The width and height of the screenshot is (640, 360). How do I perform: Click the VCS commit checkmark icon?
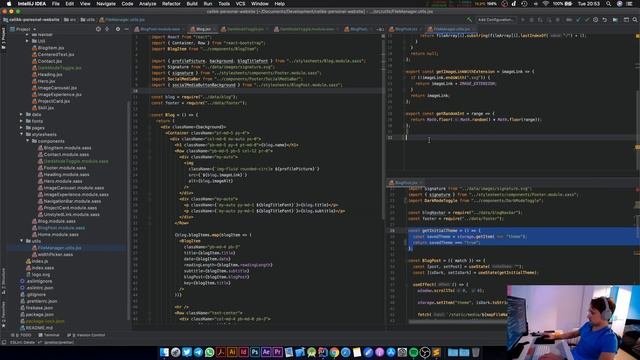[x=587, y=20]
